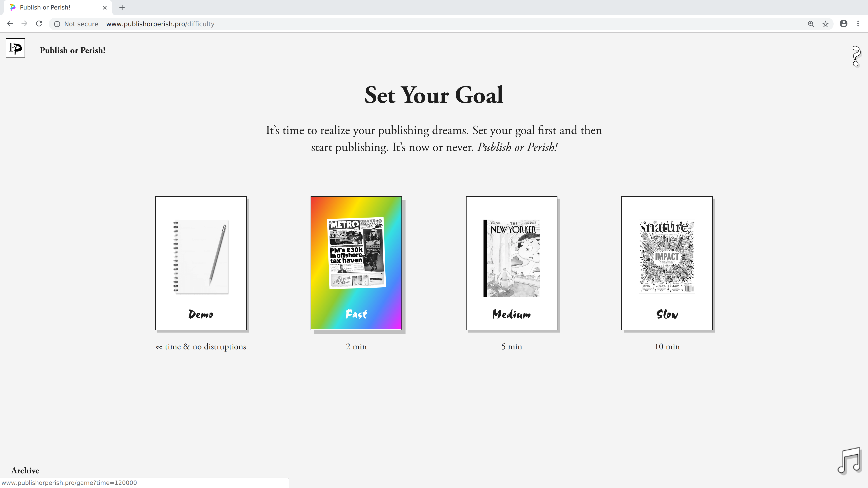The width and height of the screenshot is (868, 488).
Task: Toggle the music note sound icon
Action: [x=849, y=460]
